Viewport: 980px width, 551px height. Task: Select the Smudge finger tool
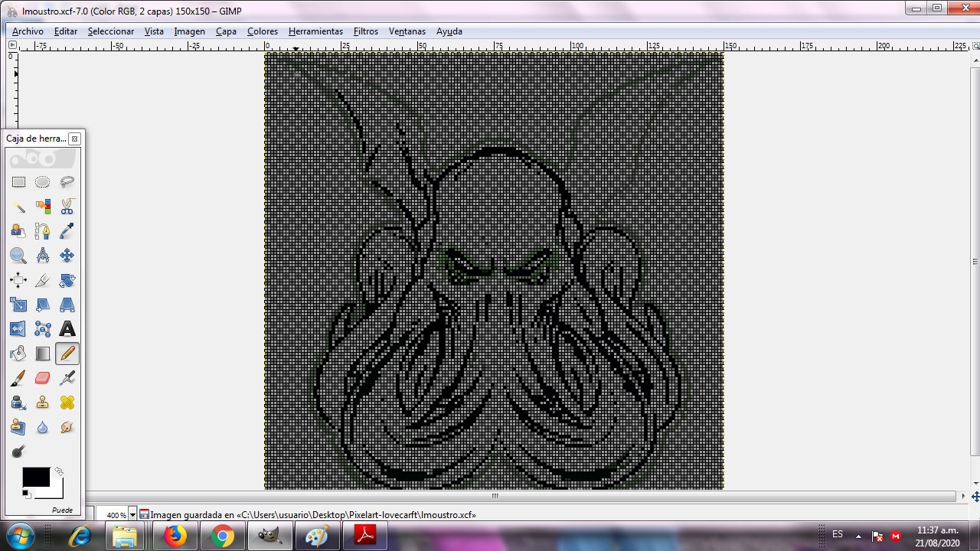point(67,427)
